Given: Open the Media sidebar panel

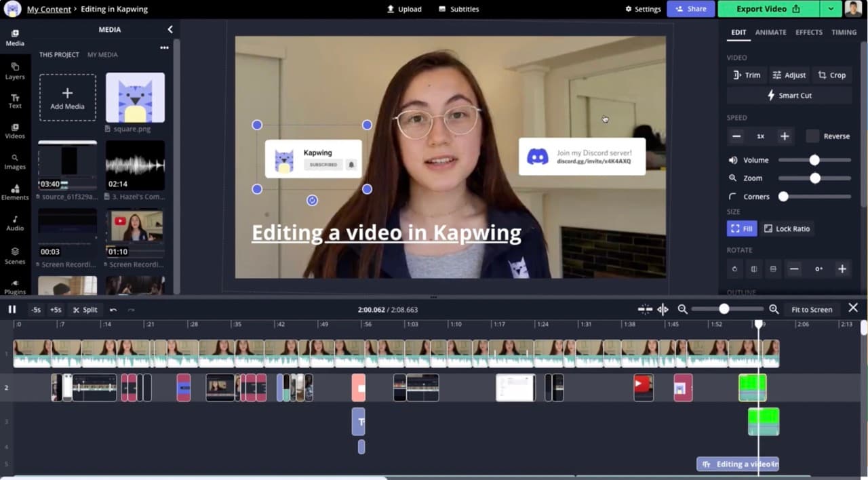Looking at the screenshot, I should point(15,37).
